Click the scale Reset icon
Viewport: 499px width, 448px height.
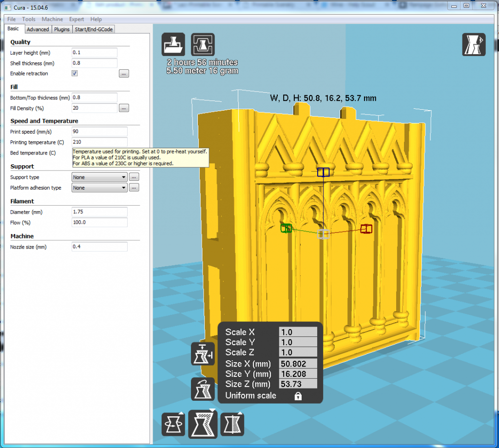tap(203, 389)
